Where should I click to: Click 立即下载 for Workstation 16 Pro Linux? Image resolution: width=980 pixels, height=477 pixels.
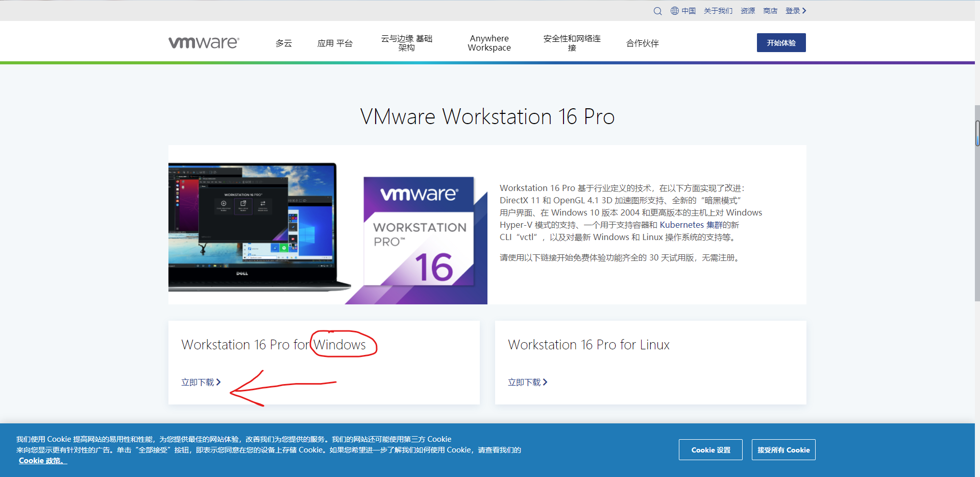(528, 383)
